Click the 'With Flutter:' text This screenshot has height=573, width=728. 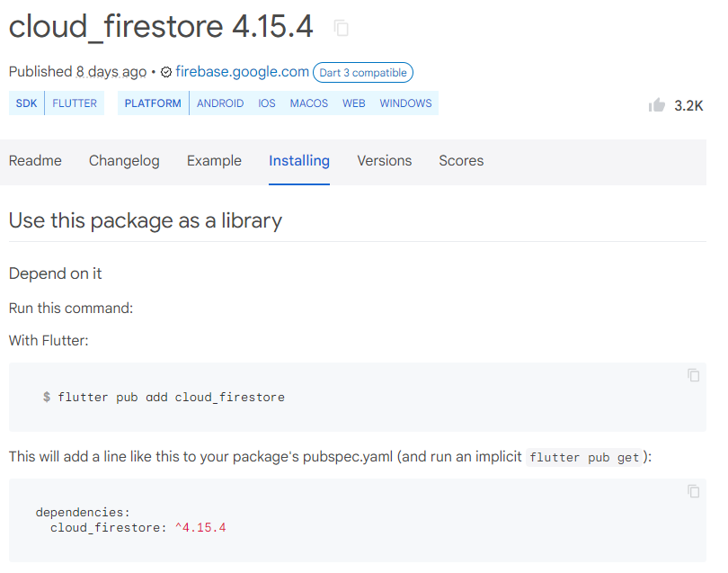coord(49,341)
